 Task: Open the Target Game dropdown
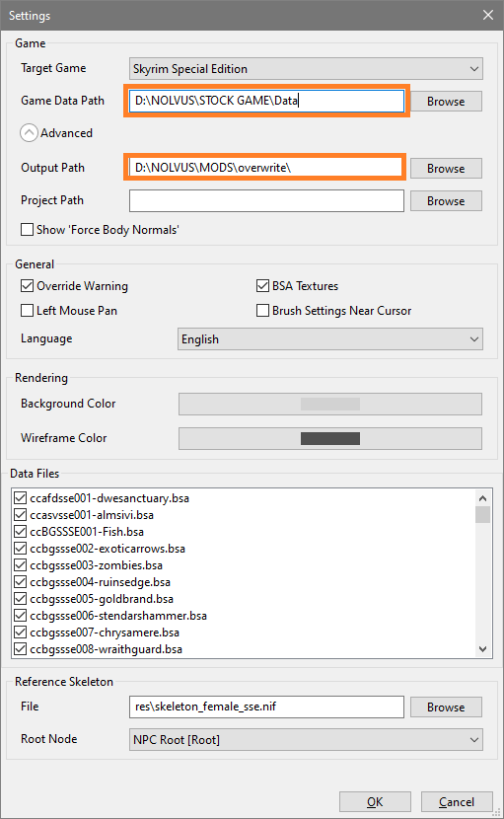[x=306, y=69]
